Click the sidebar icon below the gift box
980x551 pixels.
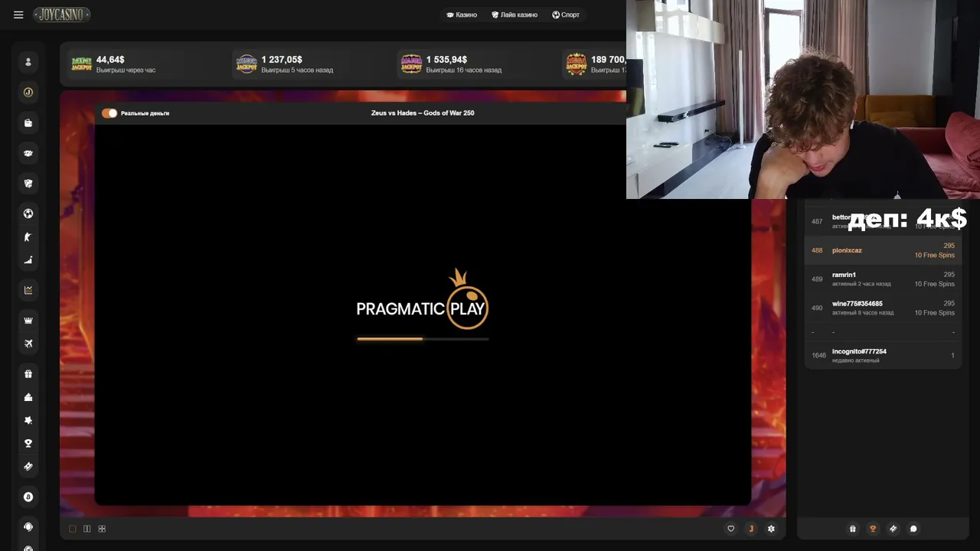point(28,397)
